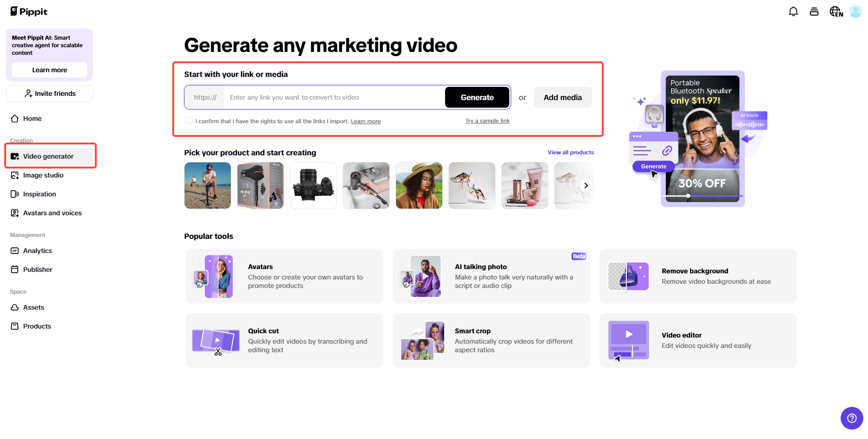868x439 pixels.
Task: Expand the product thumbnails with the arrow
Action: [x=586, y=185]
